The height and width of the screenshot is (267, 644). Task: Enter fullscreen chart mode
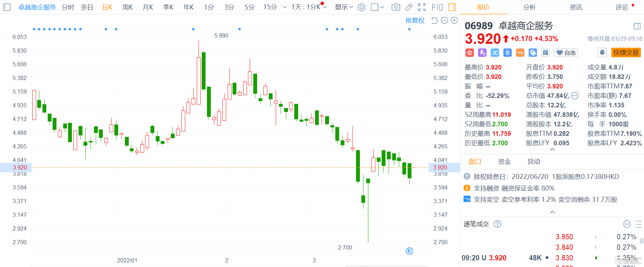[x=422, y=7]
